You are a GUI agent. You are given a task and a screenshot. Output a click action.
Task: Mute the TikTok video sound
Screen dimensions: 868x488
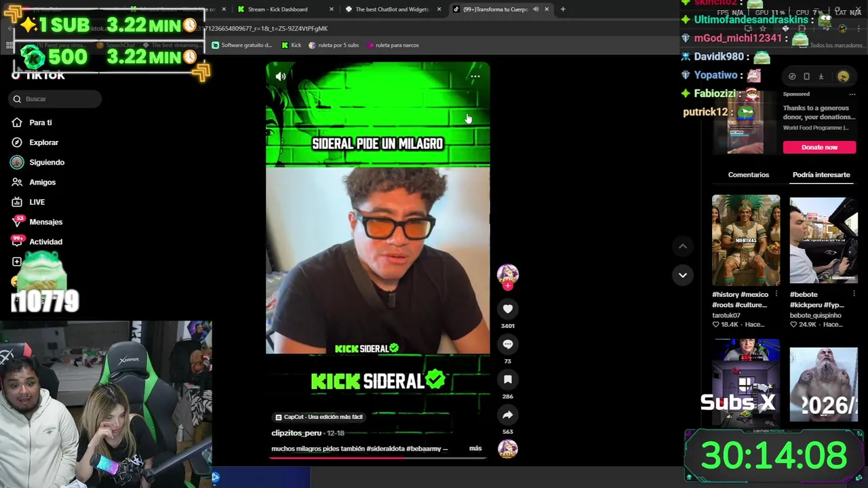pos(281,77)
